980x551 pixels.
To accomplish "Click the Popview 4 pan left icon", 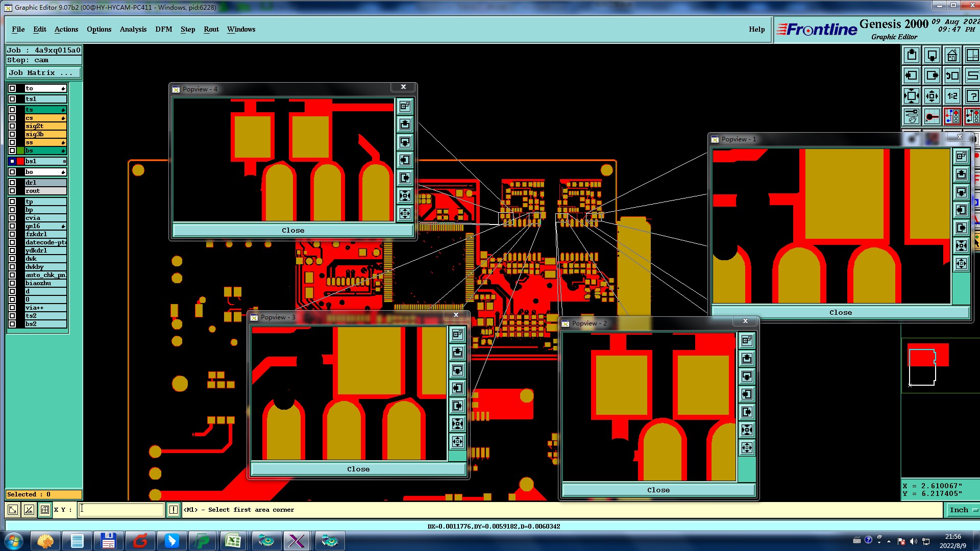I will 405,160.
